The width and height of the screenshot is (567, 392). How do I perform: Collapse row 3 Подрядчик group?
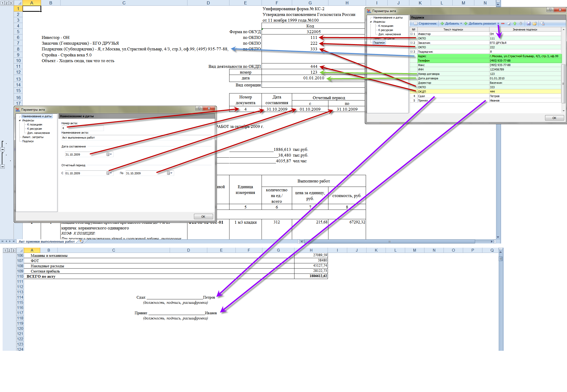coord(412,52)
